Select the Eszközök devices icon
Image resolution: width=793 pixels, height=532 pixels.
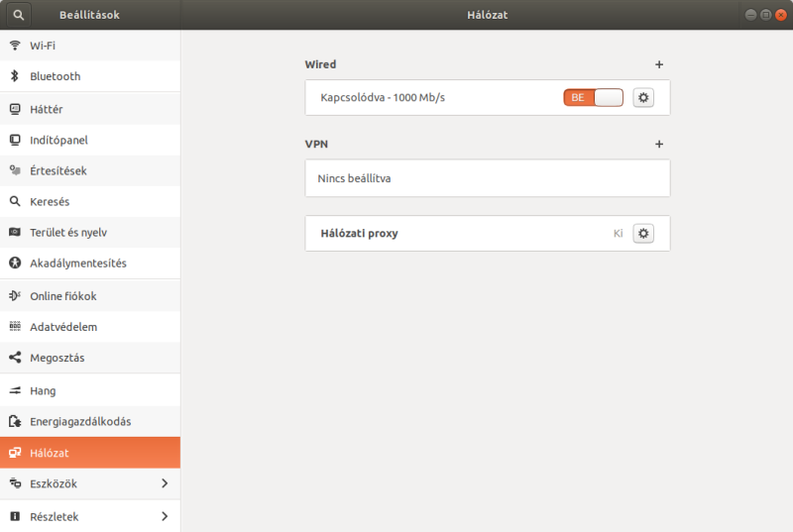click(15, 483)
